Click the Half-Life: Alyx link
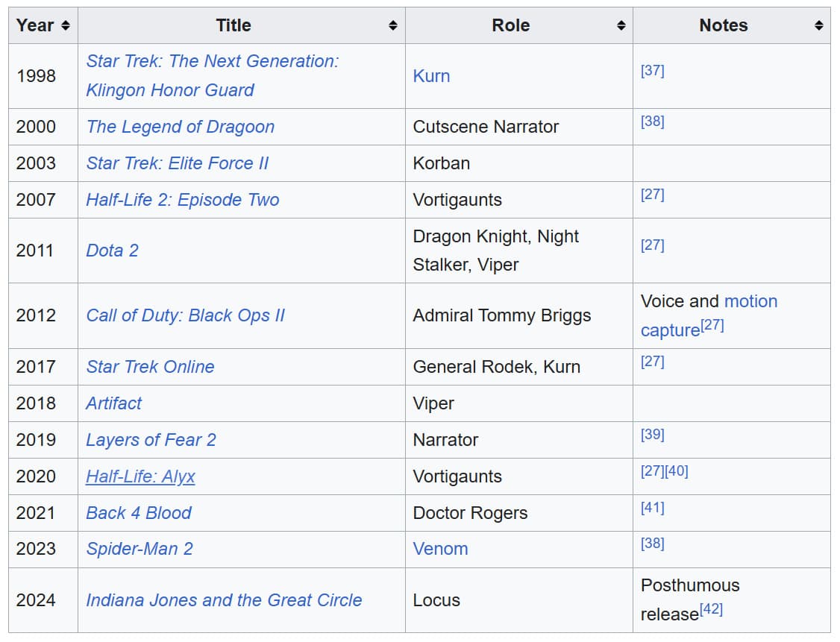The width and height of the screenshot is (840, 642). [140, 476]
